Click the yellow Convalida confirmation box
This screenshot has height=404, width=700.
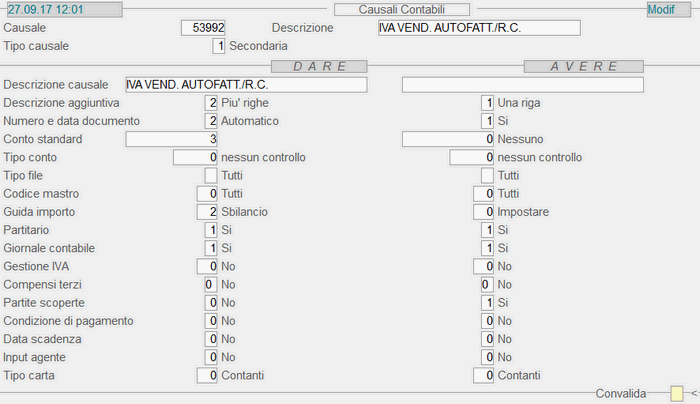[677, 393]
